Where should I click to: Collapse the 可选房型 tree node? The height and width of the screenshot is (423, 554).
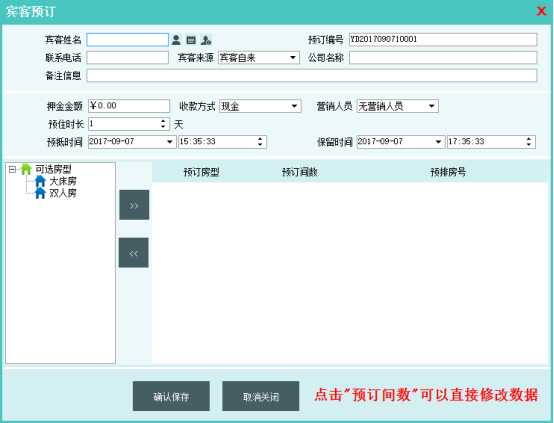point(12,170)
